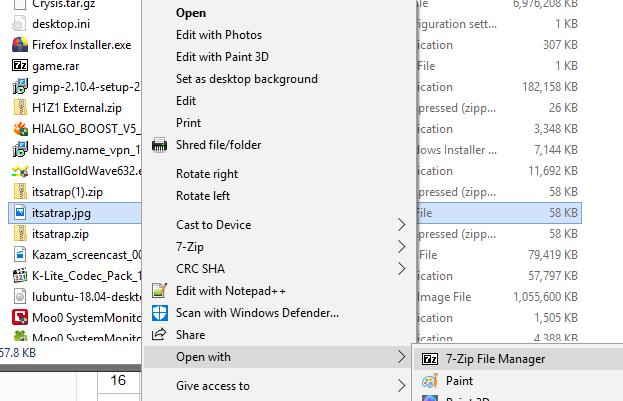Expand the 7-Zip submenu arrow
This screenshot has width=623, height=401.
[402, 246]
